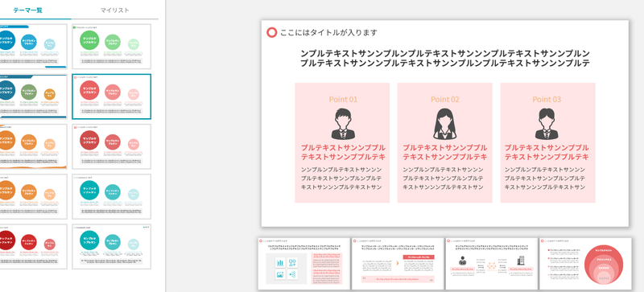
Task: Select the blue, green and orange circles theme
Action: [33, 97]
